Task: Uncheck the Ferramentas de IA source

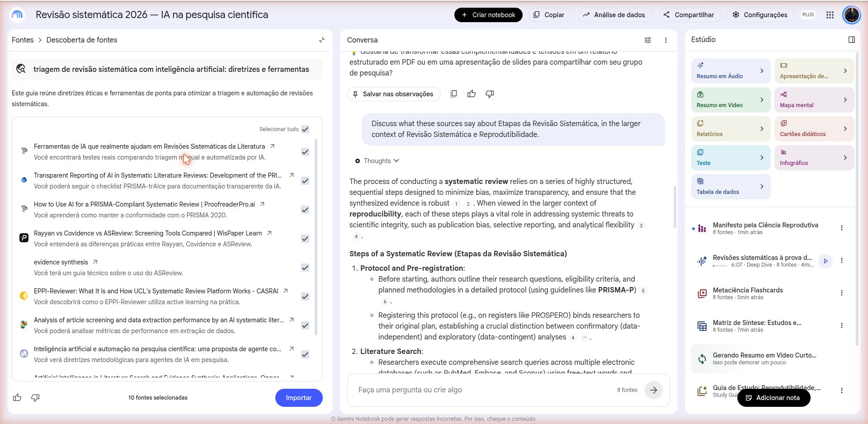Action: tap(305, 152)
